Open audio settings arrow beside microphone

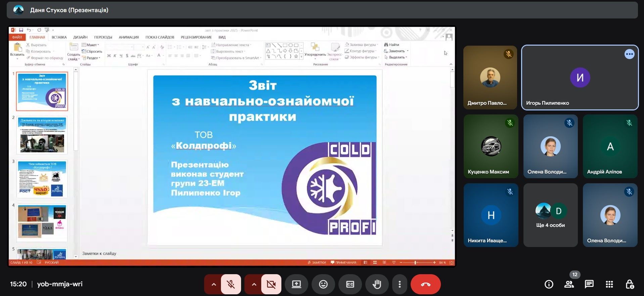coord(214,284)
